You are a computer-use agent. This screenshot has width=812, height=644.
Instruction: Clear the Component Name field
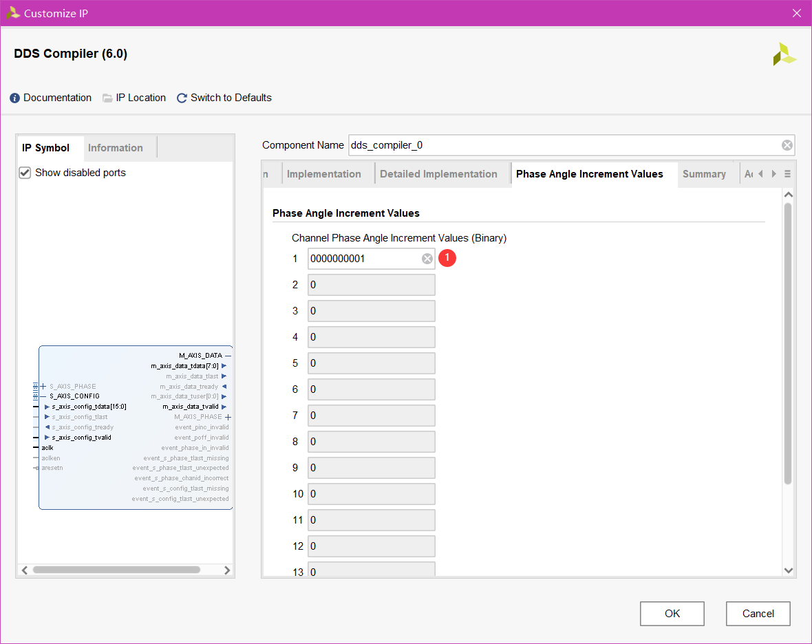coord(787,145)
